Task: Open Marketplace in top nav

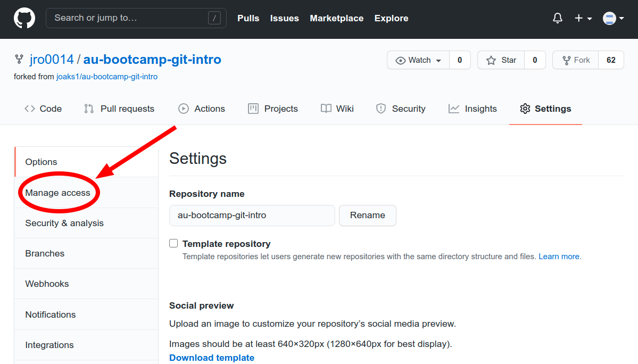Action: tap(336, 18)
